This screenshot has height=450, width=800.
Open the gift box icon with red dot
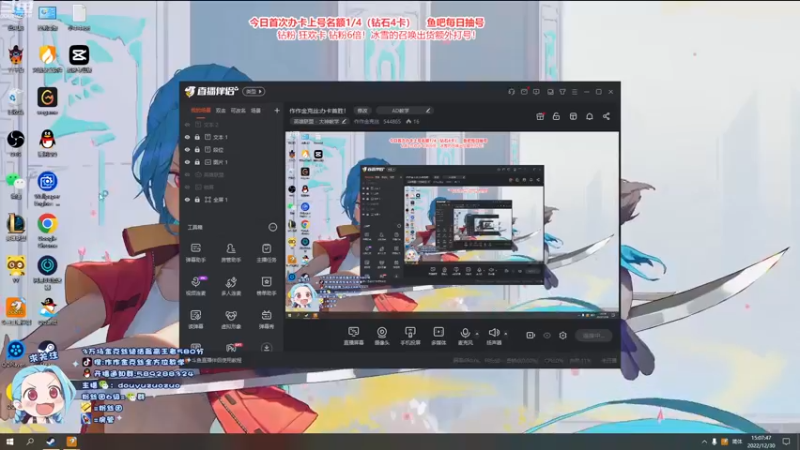[540, 116]
